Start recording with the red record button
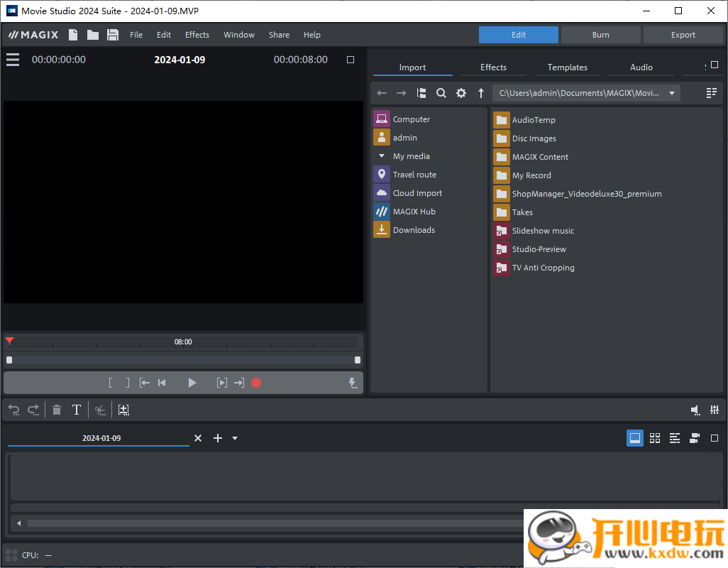The image size is (728, 568). 256,383
